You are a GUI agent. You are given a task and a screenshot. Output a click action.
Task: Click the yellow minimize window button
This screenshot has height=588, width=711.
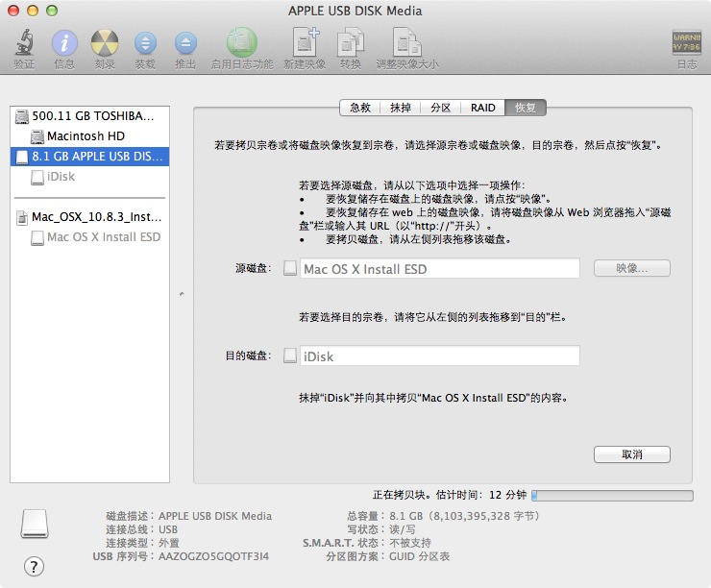(33, 11)
